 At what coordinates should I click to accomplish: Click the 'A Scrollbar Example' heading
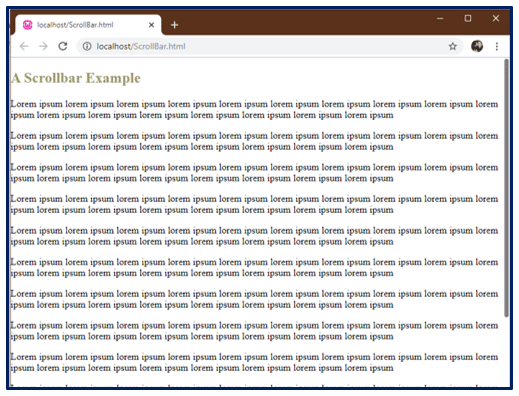76,78
